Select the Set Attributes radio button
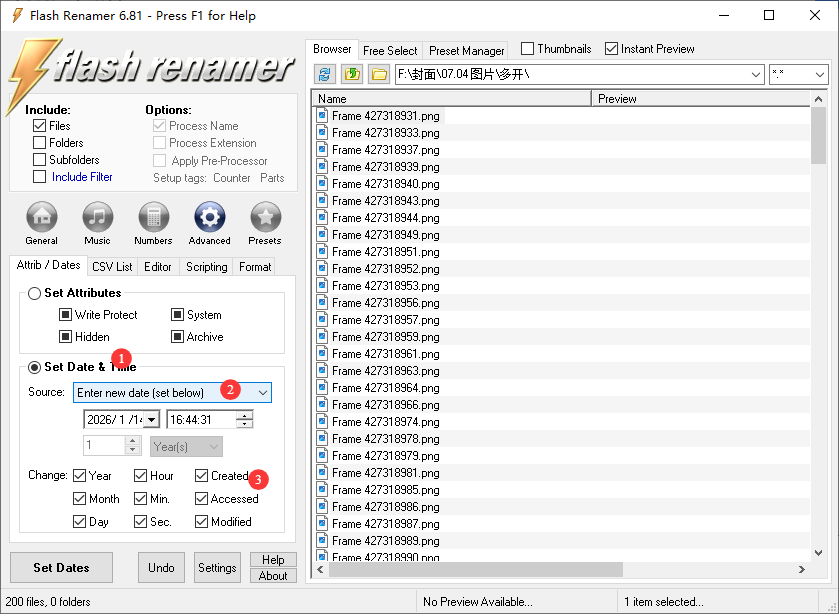839x614 pixels. click(x=35, y=293)
